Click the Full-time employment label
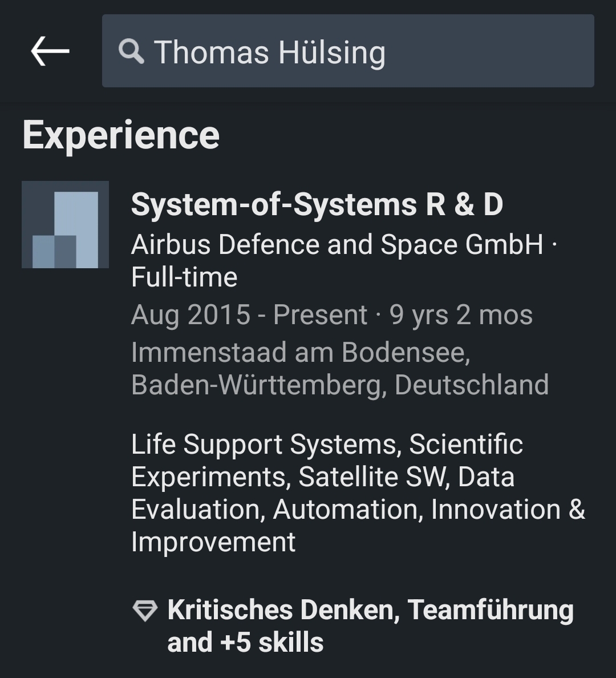 184,277
